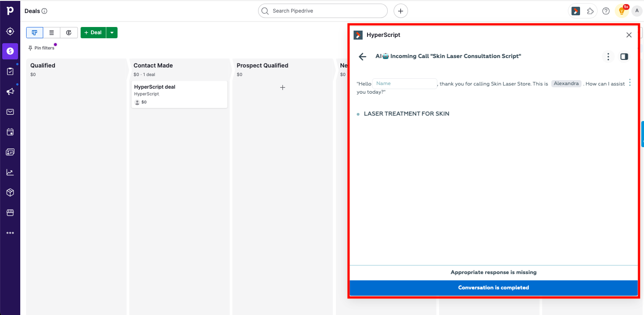644x315 pixels.
Task: Switch to pipeline board view
Action: coord(35,32)
